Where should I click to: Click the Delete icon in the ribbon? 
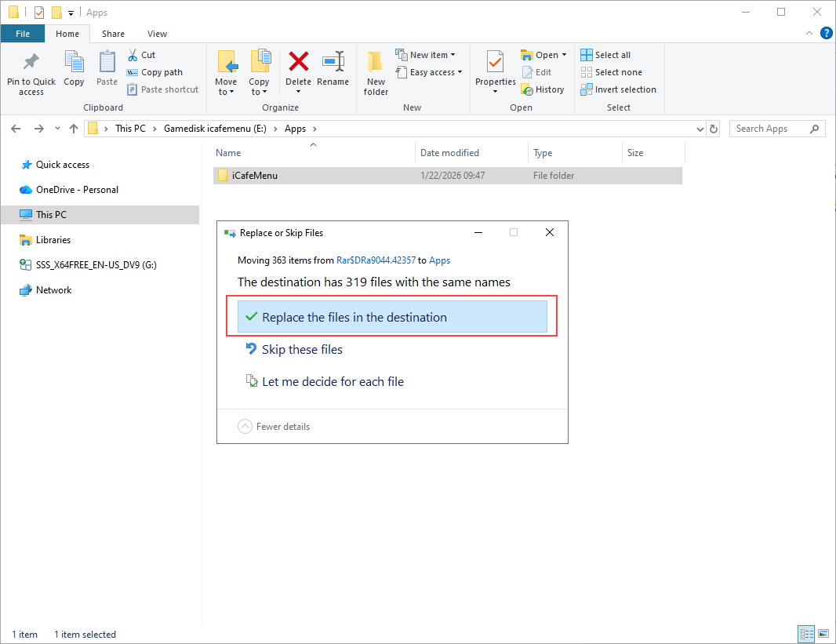tap(298, 63)
